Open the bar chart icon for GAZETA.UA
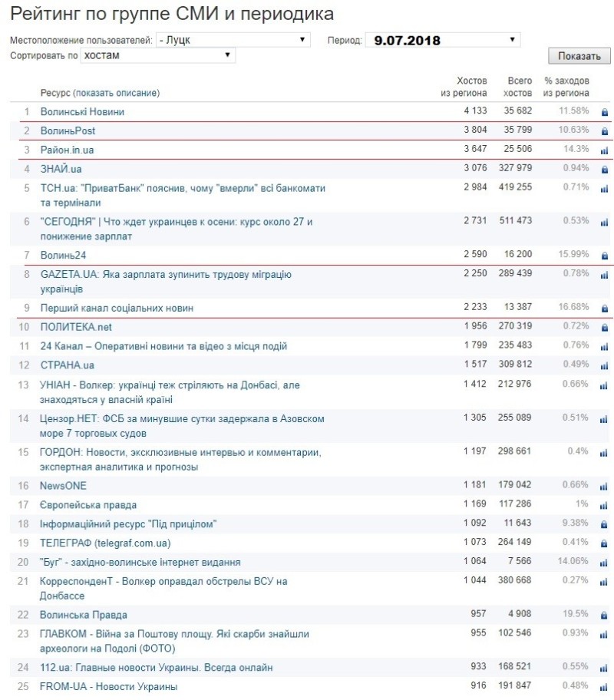This screenshot has width=614, height=700. pyautogui.click(x=604, y=275)
